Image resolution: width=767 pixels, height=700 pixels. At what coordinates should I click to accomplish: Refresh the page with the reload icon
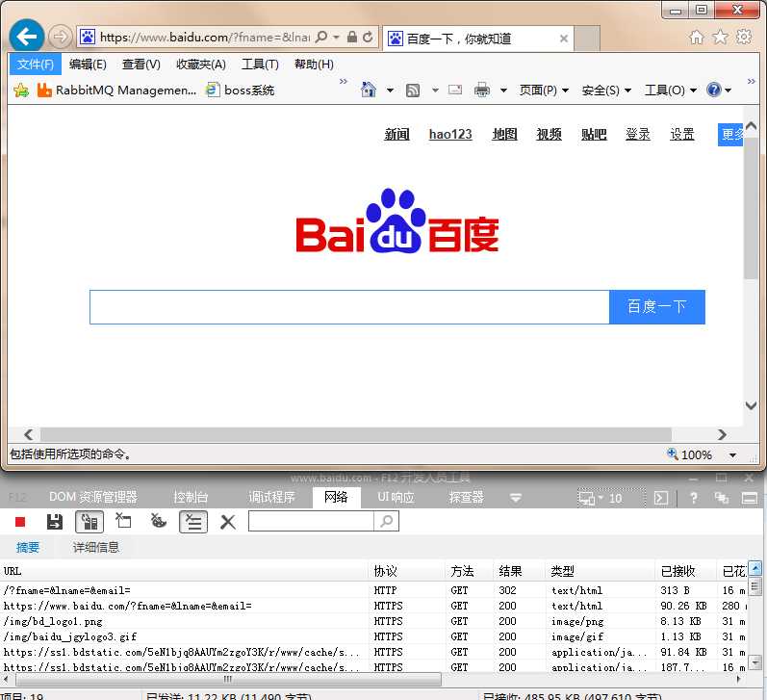(368, 37)
